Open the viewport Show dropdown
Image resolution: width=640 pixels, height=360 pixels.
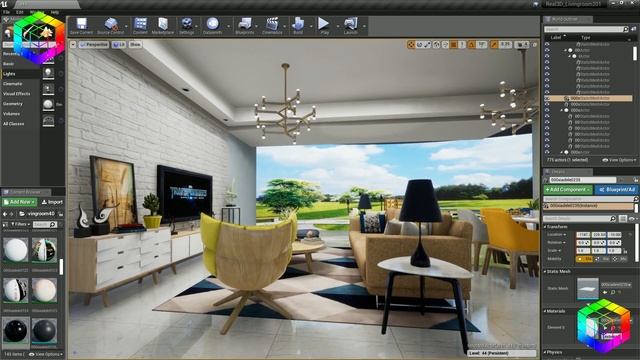(135, 44)
